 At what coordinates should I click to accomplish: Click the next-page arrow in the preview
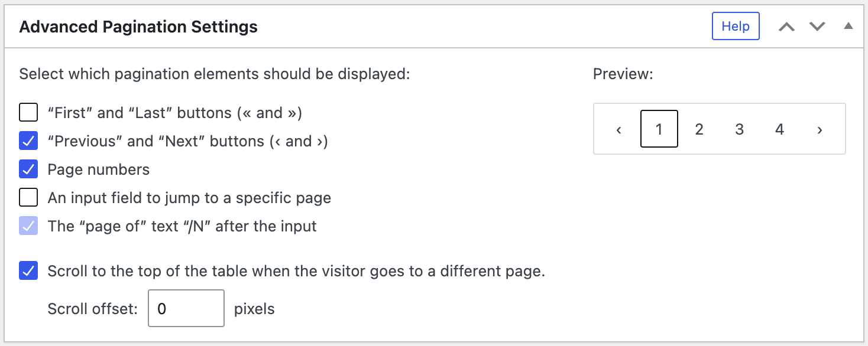[x=820, y=129]
